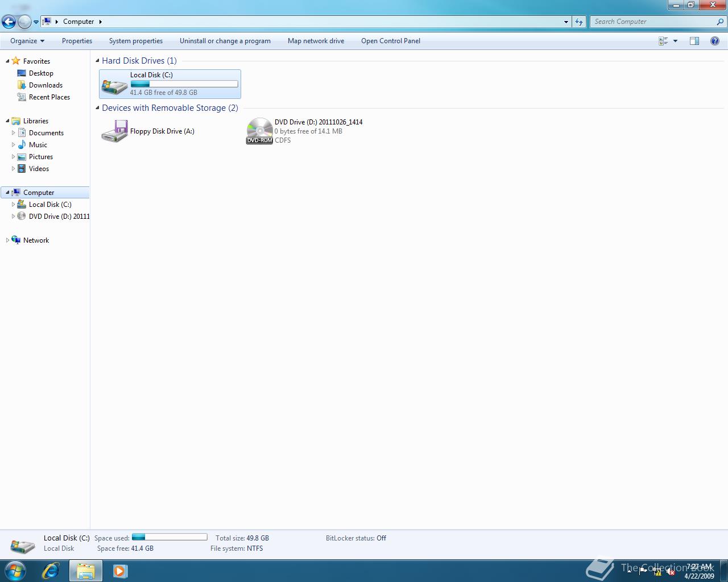Image resolution: width=728 pixels, height=582 pixels.
Task: Collapse Devices with Removable Storage group
Action: coord(97,107)
